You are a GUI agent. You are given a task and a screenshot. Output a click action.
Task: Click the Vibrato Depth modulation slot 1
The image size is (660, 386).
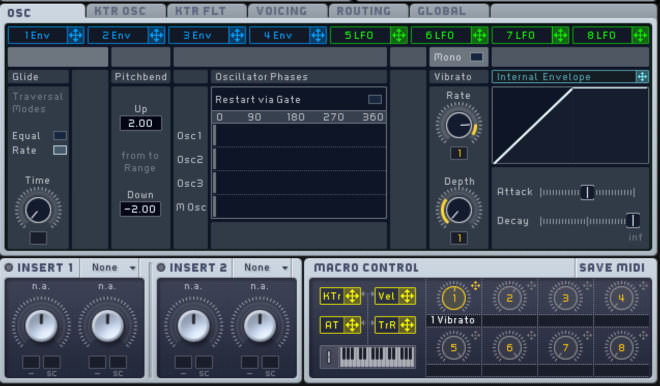(x=459, y=238)
